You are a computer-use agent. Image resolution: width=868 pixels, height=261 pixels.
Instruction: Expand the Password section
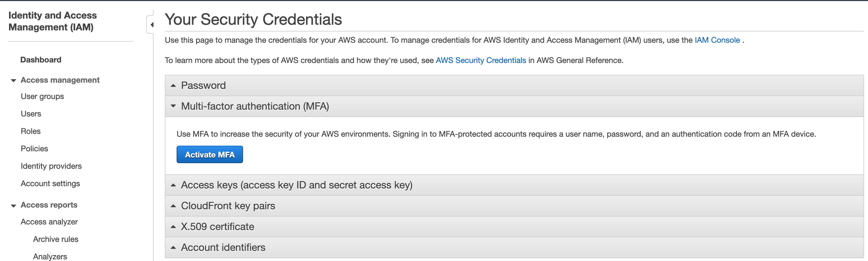tap(514, 85)
